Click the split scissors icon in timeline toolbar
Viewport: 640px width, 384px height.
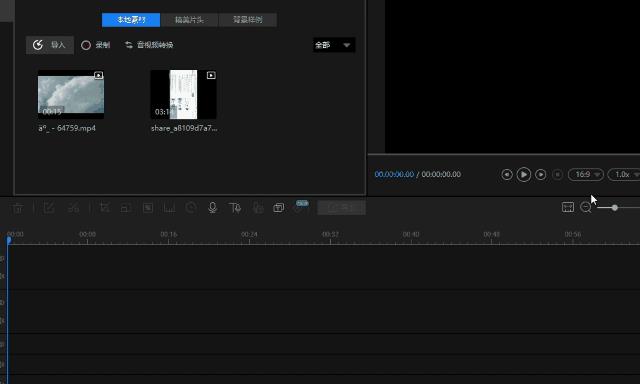tap(73, 208)
